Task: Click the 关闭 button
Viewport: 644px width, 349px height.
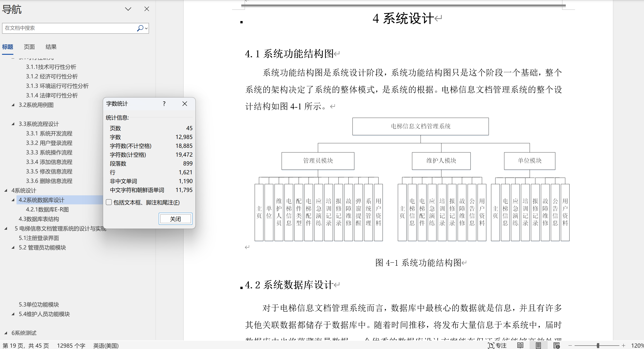Action: (x=175, y=219)
